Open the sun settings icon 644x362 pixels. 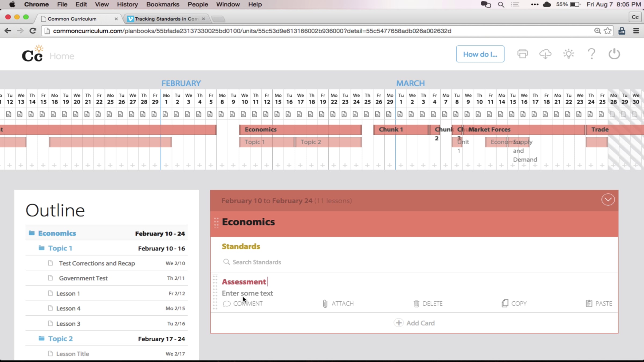tap(569, 54)
